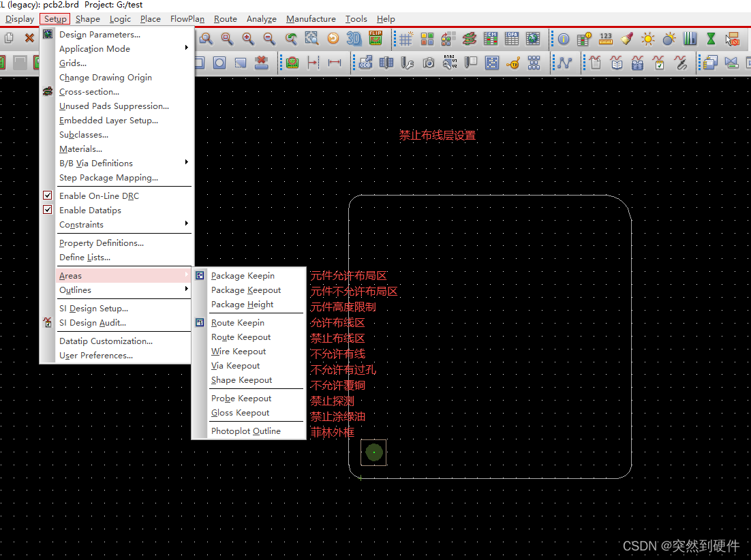The image size is (751, 560).
Task: Click the green hourglass icon
Action: 711,39
